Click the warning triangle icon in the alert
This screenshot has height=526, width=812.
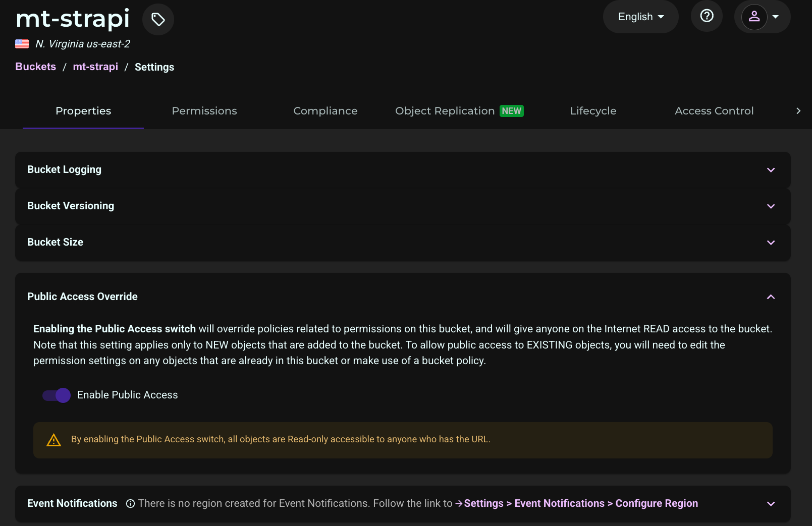pyautogui.click(x=53, y=440)
